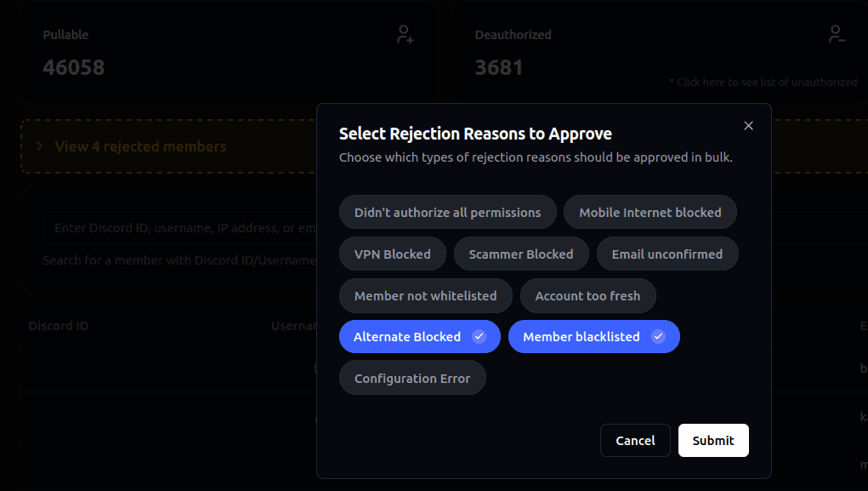Focus the Discord ID search field
This screenshot has height=491, width=868.
(x=179, y=228)
